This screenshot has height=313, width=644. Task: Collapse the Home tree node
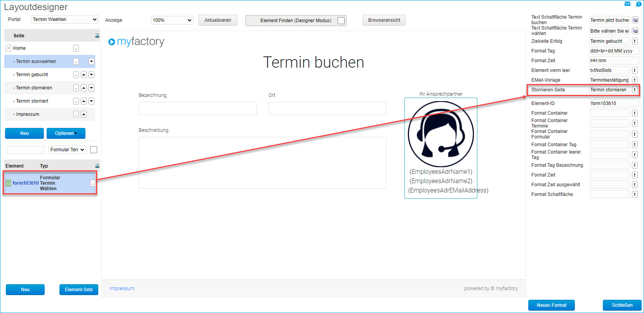[x=8, y=48]
